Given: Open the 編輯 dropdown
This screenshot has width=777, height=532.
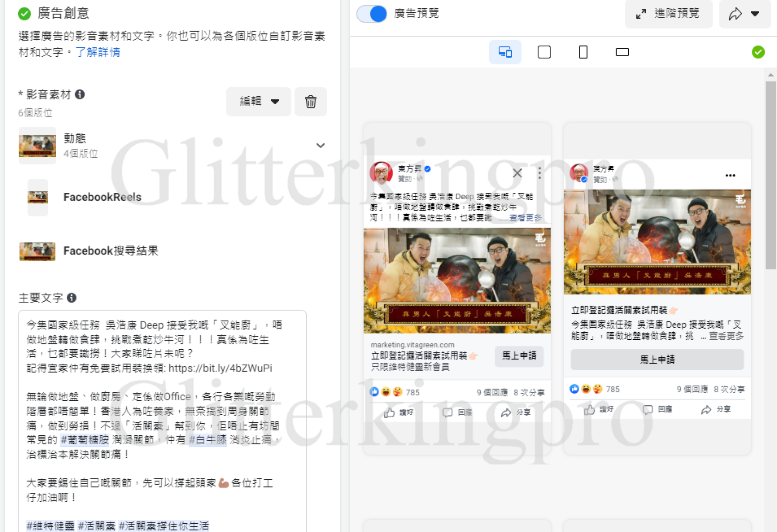Looking at the screenshot, I should 259,102.
